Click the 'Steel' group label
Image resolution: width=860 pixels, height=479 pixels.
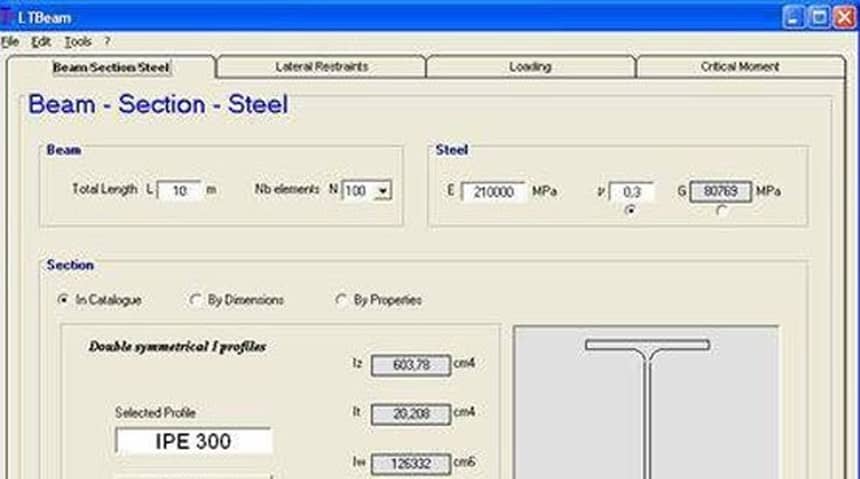pos(451,150)
